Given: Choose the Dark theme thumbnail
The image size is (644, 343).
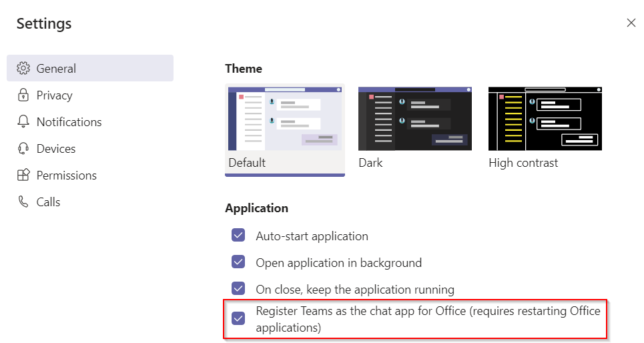Looking at the screenshot, I should click(415, 119).
